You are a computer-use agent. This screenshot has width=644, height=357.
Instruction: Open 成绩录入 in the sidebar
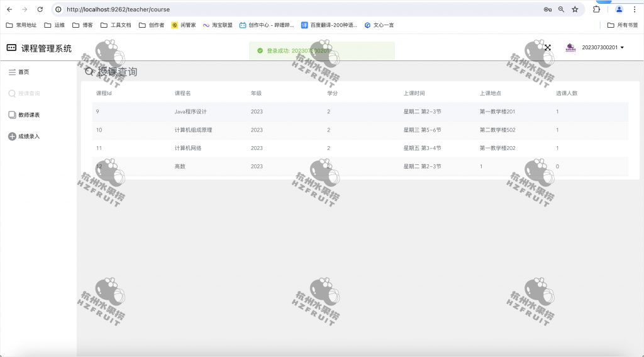pyautogui.click(x=29, y=136)
